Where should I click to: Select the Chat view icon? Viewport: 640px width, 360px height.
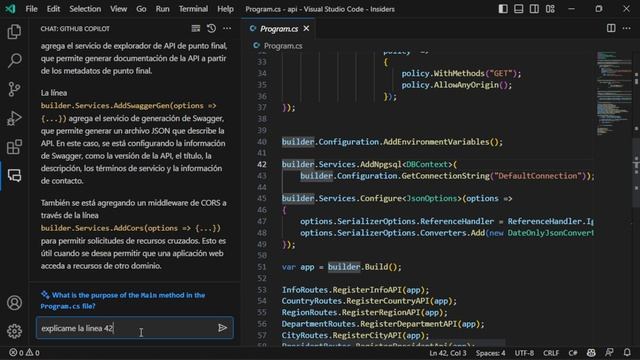14,176
